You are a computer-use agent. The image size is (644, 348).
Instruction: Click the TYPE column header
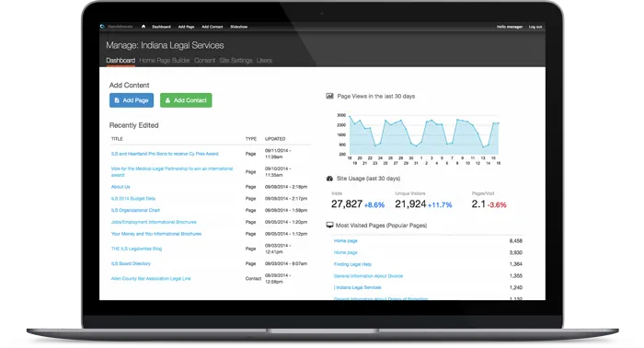(251, 139)
